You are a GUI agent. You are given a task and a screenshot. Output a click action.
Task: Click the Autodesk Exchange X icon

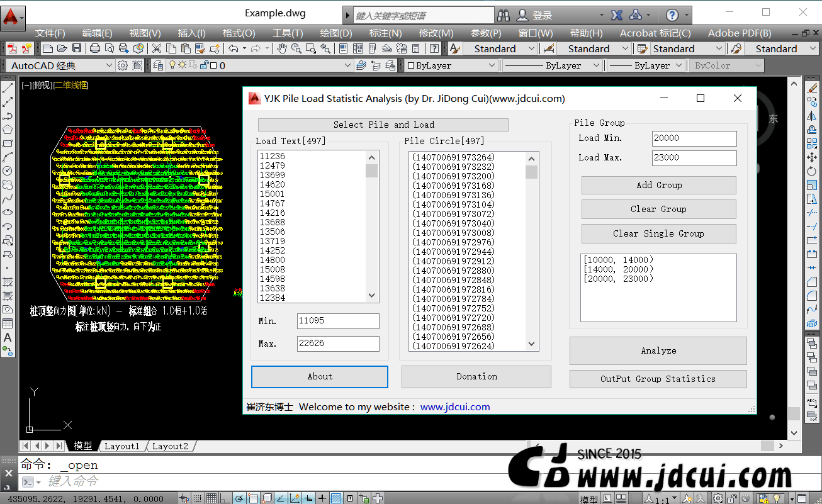click(617, 15)
